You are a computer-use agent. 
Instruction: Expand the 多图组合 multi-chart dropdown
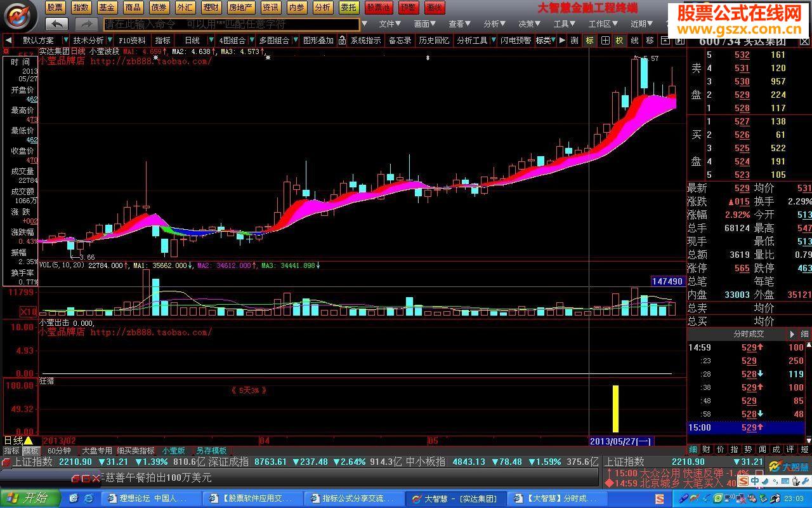(295, 40)
